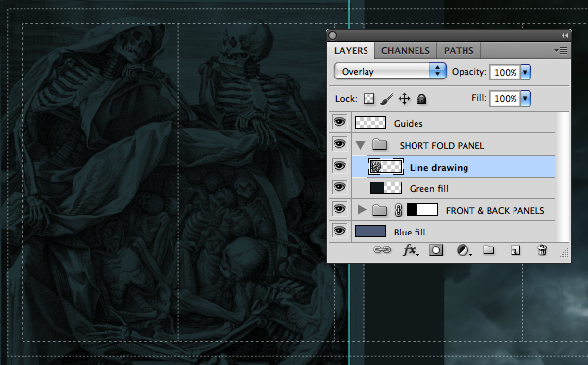Lock image pixels brush icon
The height and width of the screenshot is (365, 588).
[x=387, y=99]
